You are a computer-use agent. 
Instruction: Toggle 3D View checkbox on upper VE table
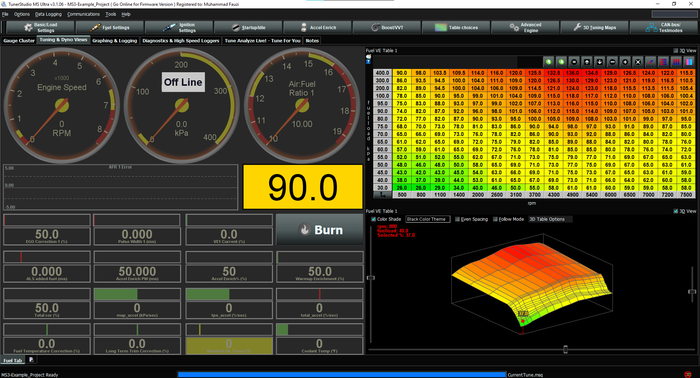click(x=675, y=50)
